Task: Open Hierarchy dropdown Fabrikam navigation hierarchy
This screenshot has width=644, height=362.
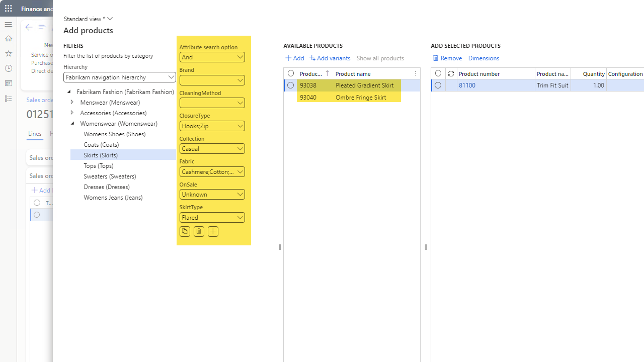Action: (x=120, y=77)
